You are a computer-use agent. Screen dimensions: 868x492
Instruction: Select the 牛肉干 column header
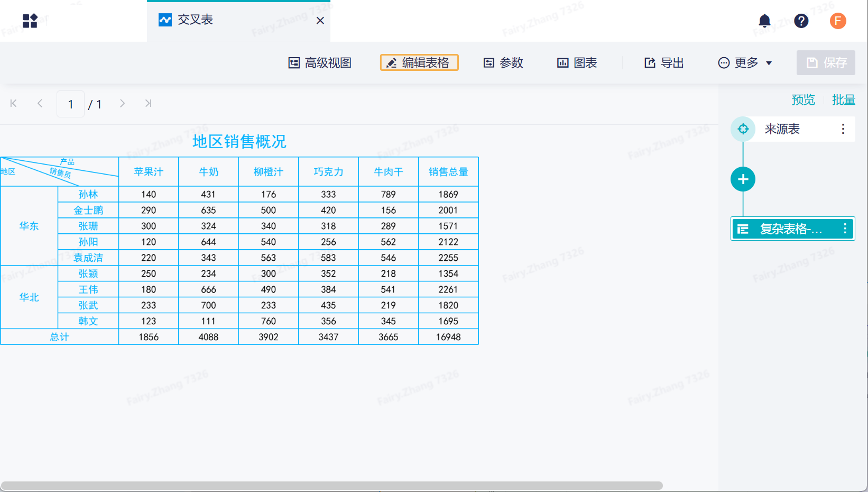tap(389, 172)
